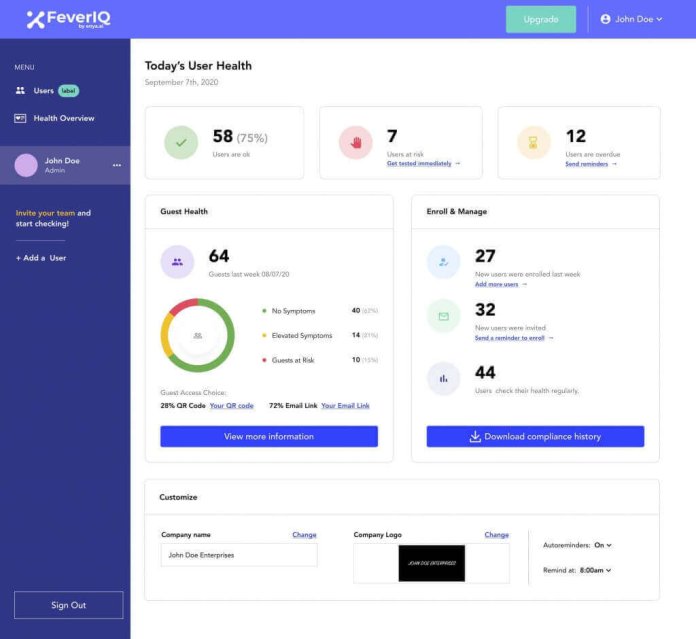Image resolution: width=696 pixels, height=639 pixels.
Task: Click the Company name input field
Action: (238, 555)
